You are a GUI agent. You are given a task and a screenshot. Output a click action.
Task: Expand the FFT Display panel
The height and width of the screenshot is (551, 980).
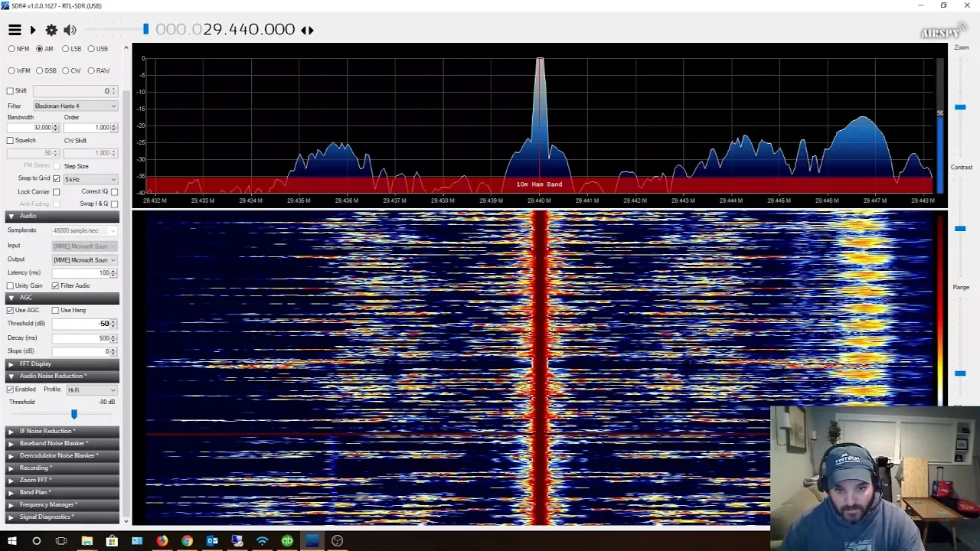(35, 364)
